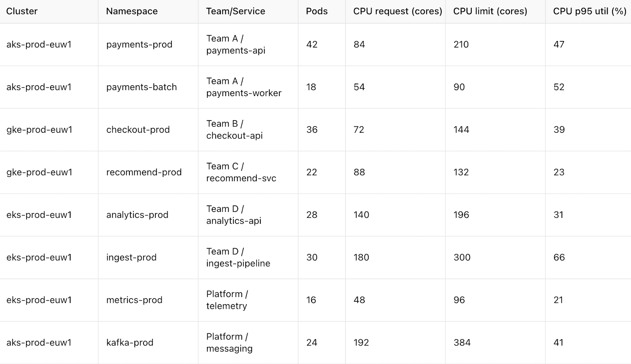Click the Team A / payments-api cell
Image resolution: width=631 pixels, height=364 pixels.
235,45
